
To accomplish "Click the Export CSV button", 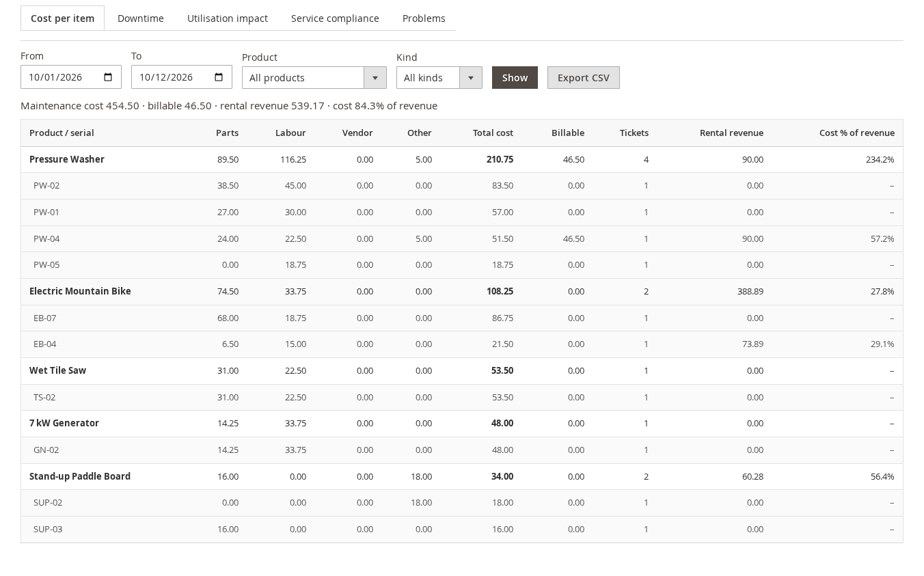I will (x=584, y=78).
